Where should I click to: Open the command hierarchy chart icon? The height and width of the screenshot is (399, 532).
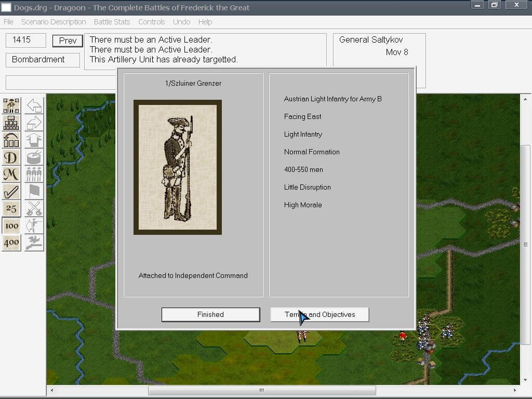[x=11, y=123]
